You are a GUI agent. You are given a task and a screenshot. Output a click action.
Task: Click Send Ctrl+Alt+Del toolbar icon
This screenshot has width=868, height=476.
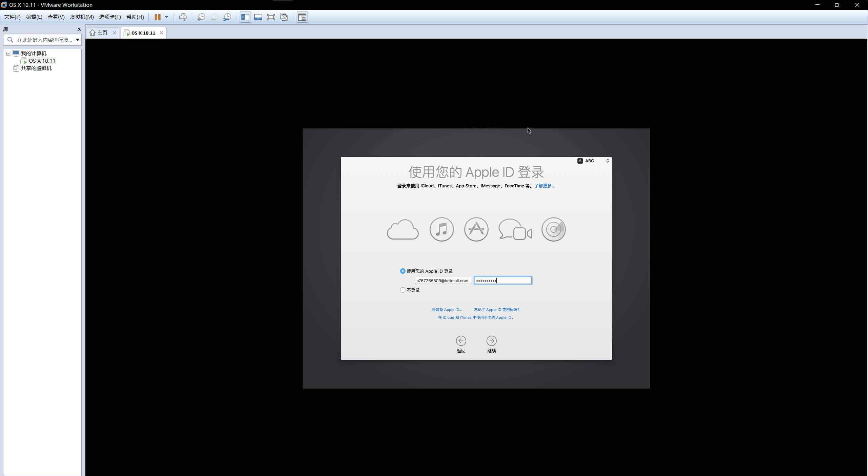183,17
